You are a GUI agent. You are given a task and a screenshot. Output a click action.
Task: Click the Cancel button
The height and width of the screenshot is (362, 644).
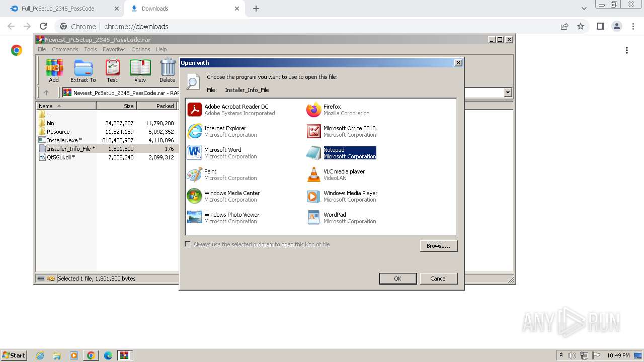438,279
